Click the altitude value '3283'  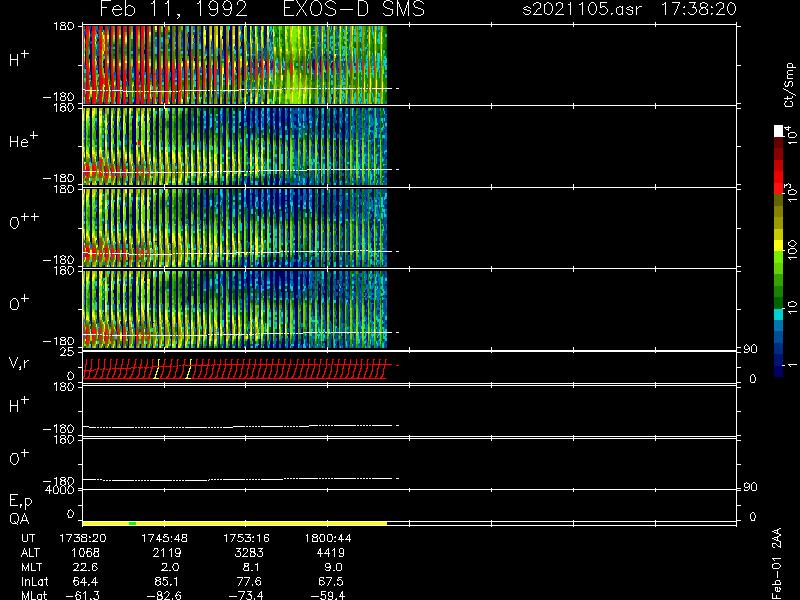point(249,553)
